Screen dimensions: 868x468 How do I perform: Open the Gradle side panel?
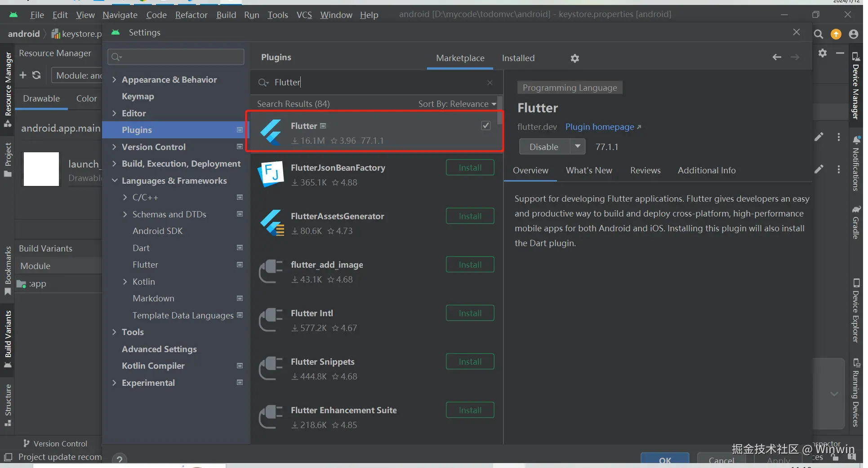pos(855,223)
